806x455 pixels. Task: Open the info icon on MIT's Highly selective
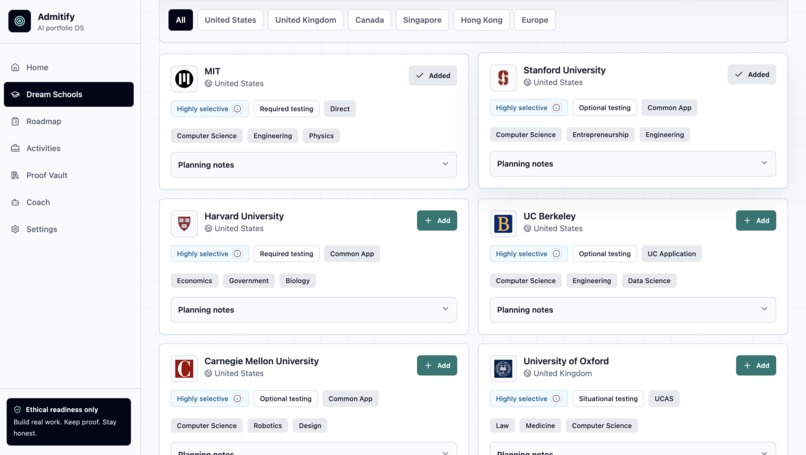click(237, 109)
